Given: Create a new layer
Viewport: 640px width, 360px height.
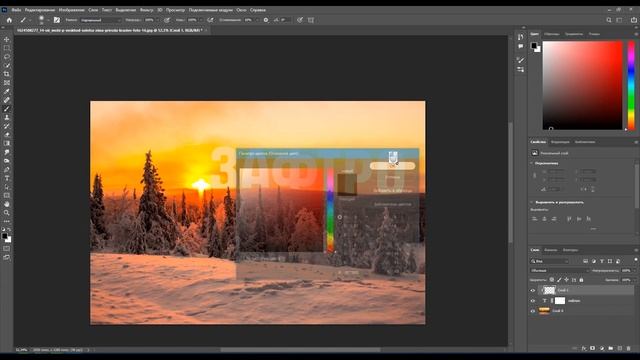Looking at the screenshot, I should (x=620, y=348).
